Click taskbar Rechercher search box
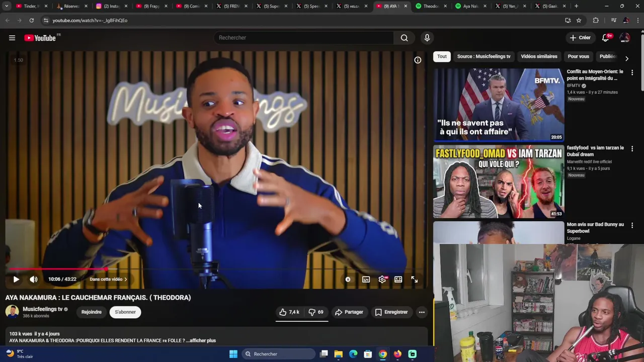Screen dimensions: 644x362 (278, 354)
